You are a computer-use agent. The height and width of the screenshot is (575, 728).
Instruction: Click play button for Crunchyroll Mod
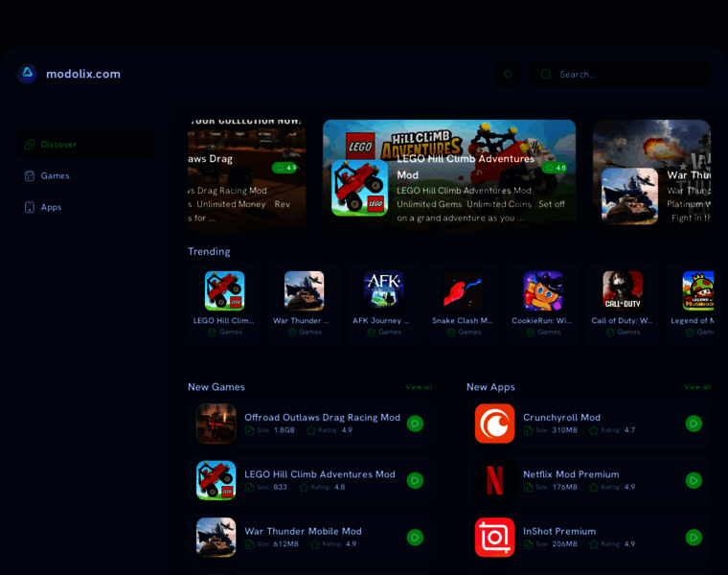tap(694, 424)
